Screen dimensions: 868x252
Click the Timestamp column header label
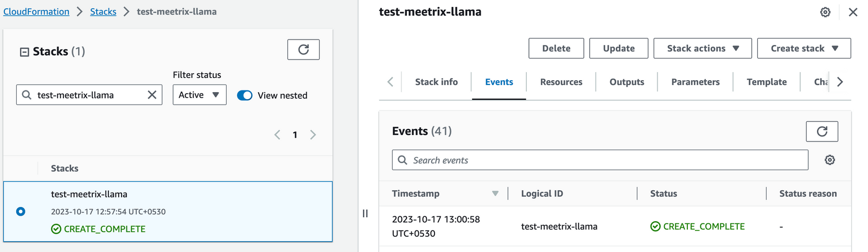416,193
